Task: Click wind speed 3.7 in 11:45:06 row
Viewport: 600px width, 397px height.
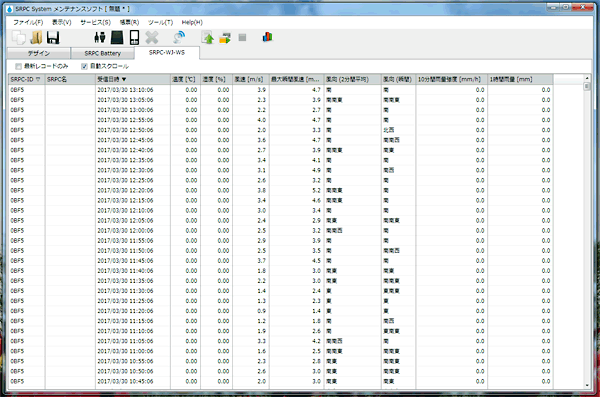Action: coord(261,261)
